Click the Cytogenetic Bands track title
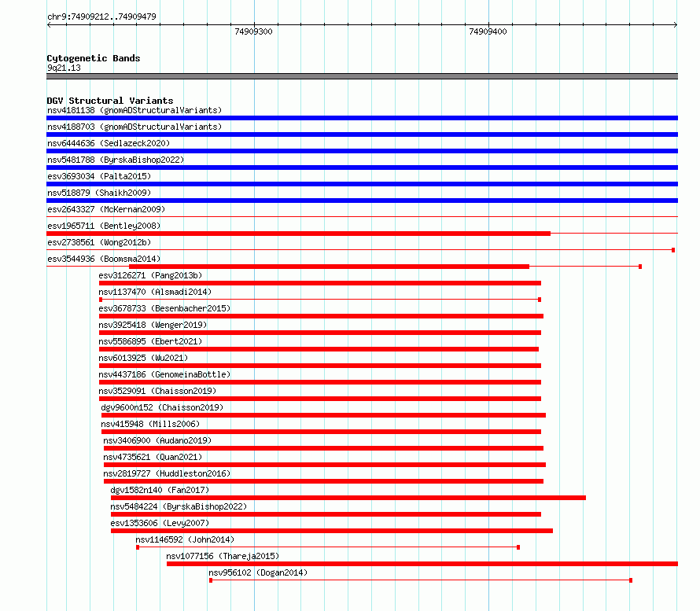 [x=94, y=58]
